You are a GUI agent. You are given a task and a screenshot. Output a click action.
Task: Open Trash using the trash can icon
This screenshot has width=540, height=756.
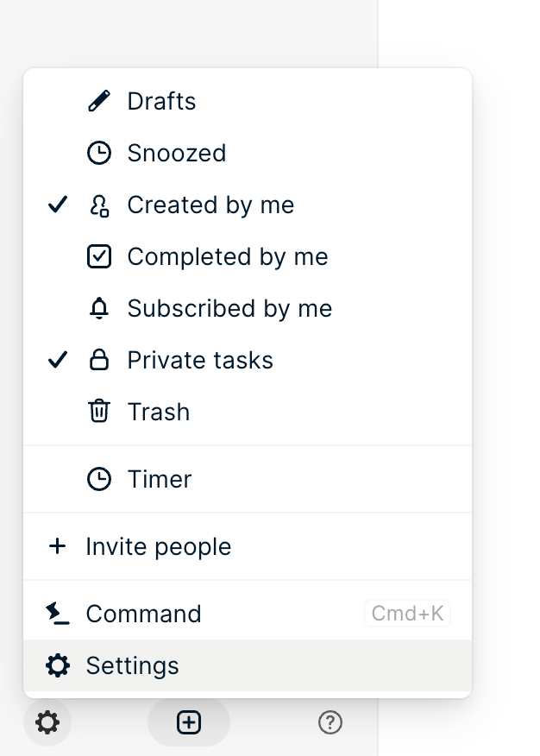click(x=99, y=412)
